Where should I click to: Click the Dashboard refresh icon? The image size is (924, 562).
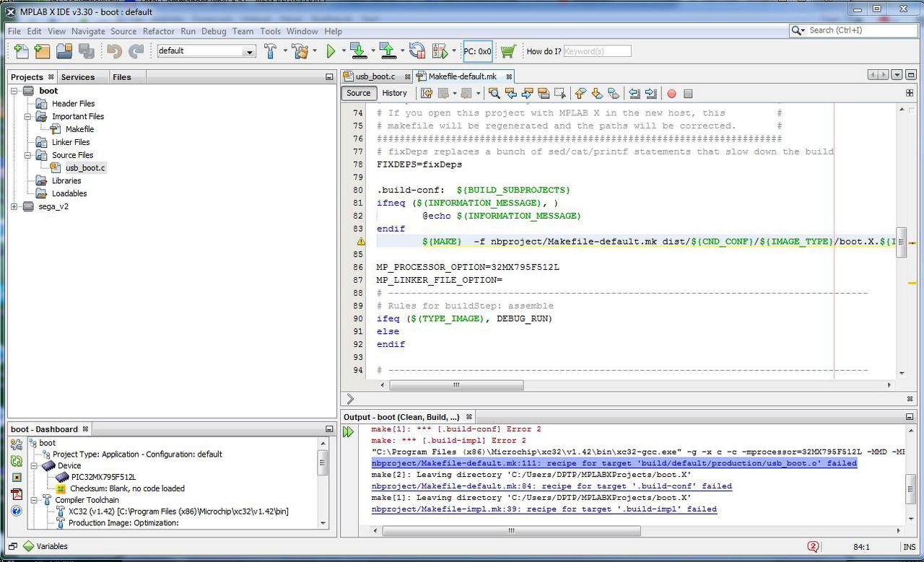17,461
